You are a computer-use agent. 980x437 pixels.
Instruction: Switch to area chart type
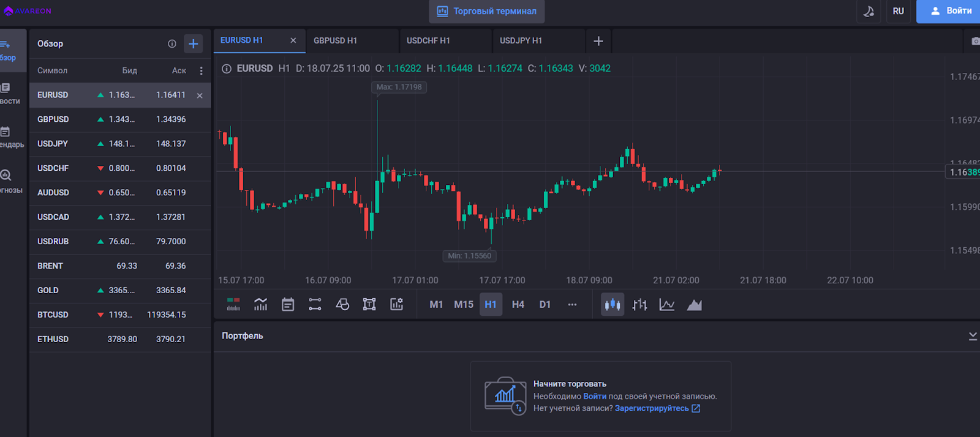coord(695,304)
